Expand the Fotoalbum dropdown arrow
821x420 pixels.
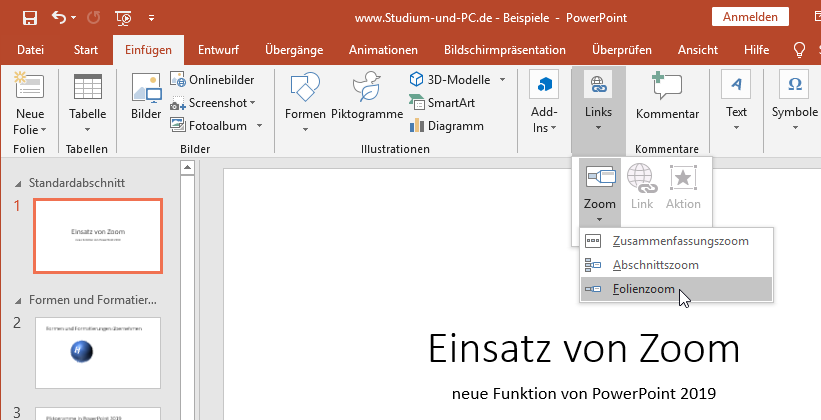[259, 126]
